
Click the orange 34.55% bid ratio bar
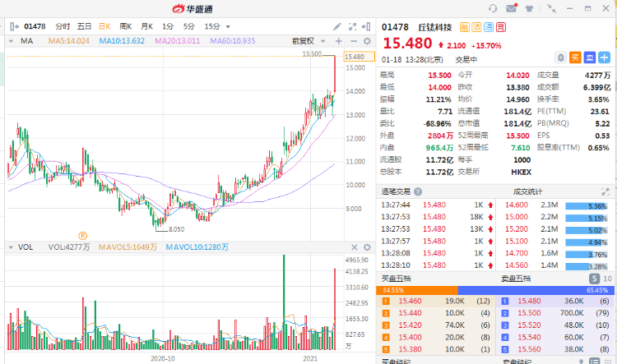[x=417, y=290]
